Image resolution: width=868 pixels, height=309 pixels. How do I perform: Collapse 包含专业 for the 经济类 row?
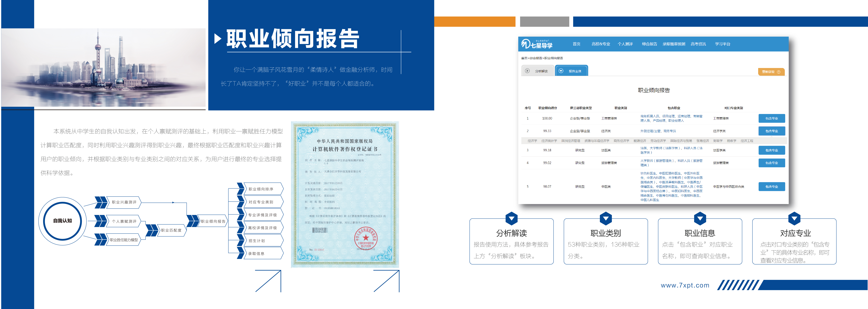[x=772, y=131]
